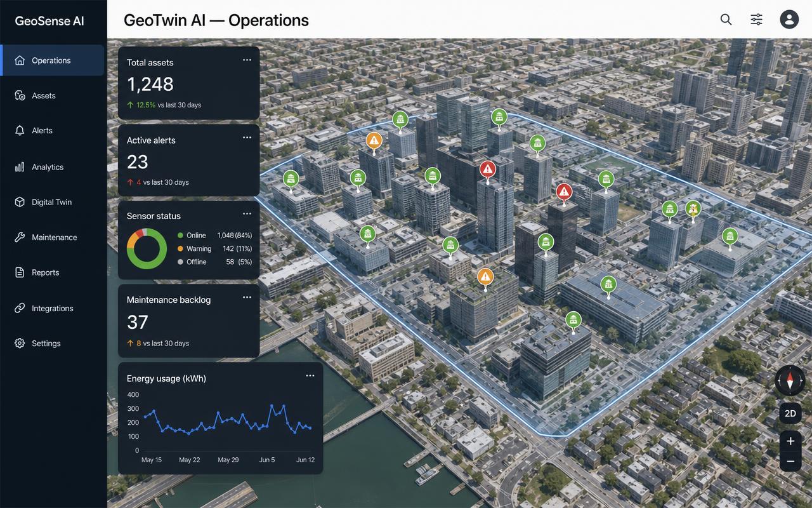The height and width of the screenshot is (508, 812).
Task: Click the '1,248' total assets value
Action: (x=150, y=84)
